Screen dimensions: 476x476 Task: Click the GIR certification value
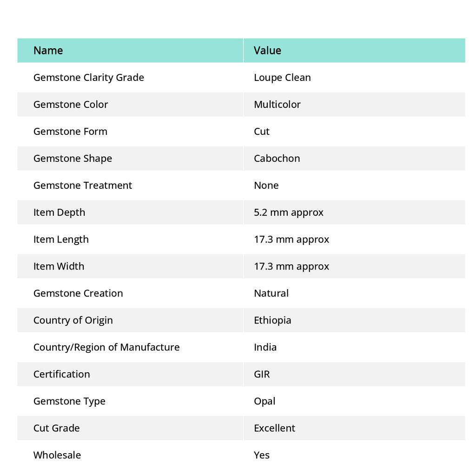[x=262, y=374]
